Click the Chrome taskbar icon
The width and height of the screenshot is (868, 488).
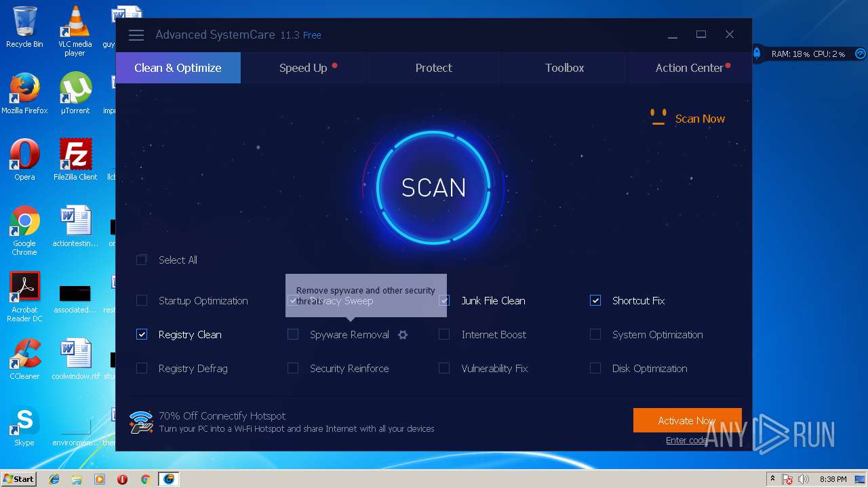click(145, 479)
